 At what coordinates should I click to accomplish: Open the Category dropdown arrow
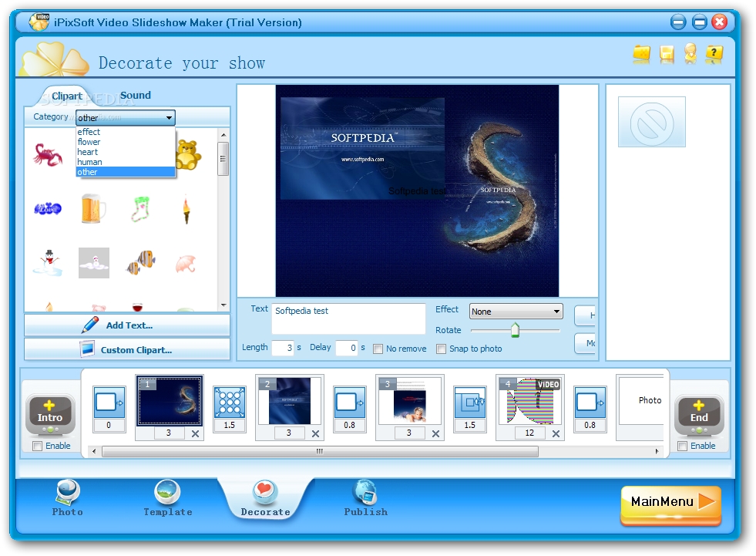[169, 118]
